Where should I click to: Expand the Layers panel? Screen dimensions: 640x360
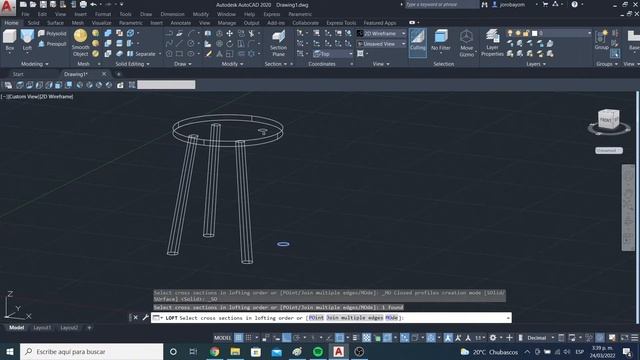tap(536, 64)
